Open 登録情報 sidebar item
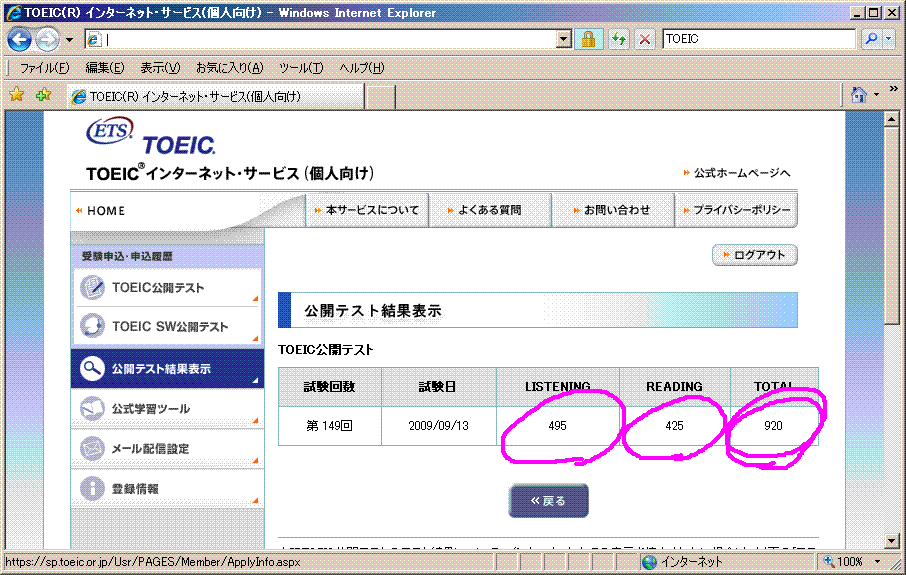 pos(167,488)
